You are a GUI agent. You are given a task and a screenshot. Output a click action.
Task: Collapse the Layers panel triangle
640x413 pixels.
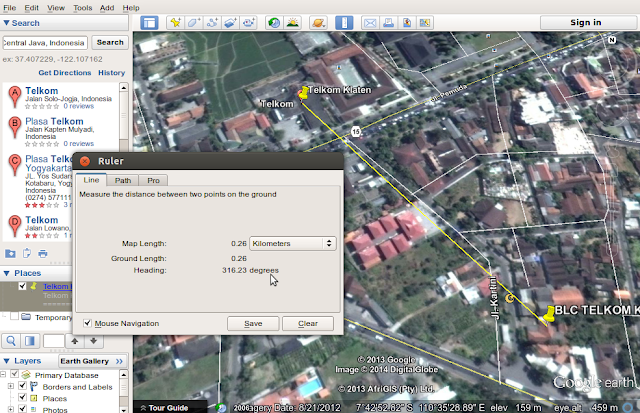click(x=7, y=361)
